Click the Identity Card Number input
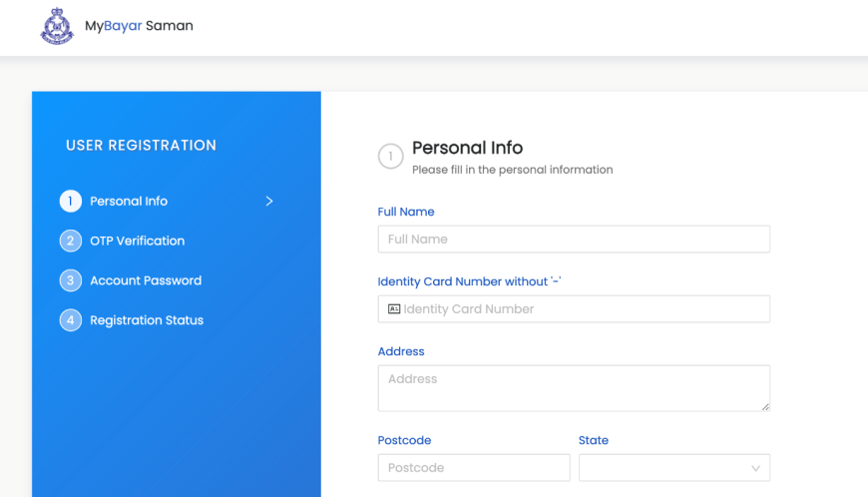 pyautogui.click(x=574, y=308)
